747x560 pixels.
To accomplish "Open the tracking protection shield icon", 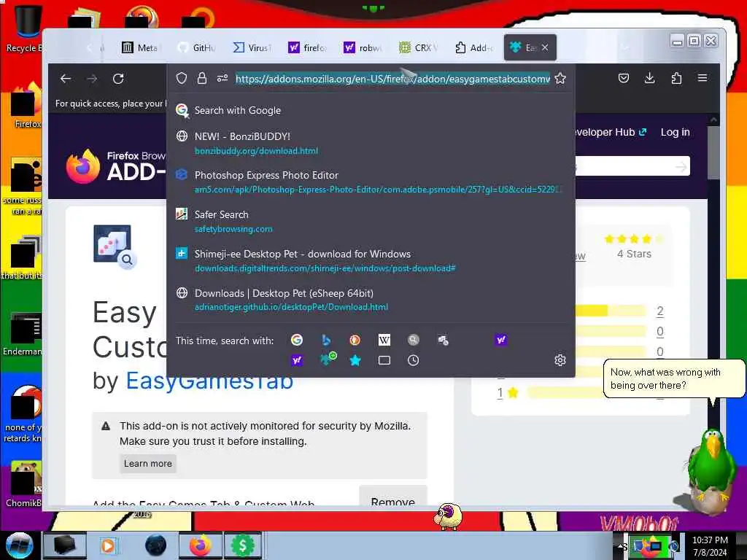I will pos(182,78).
